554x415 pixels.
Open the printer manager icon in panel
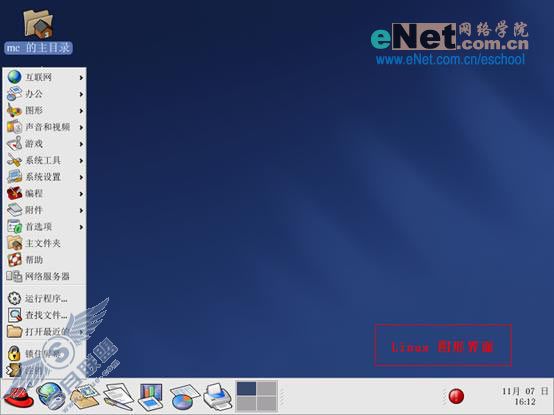coord(217,396)
